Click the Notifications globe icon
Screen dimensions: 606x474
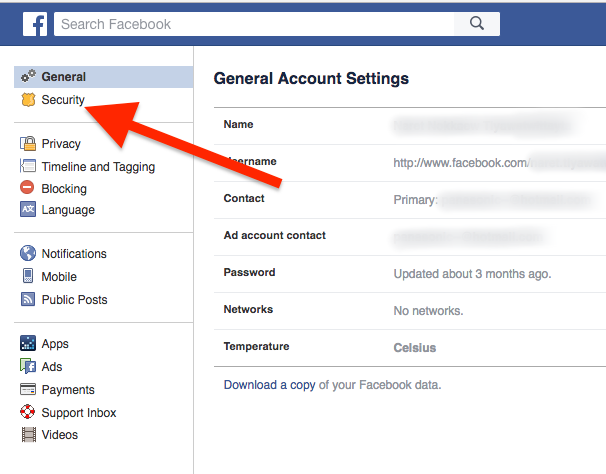(x=28, y=253)
